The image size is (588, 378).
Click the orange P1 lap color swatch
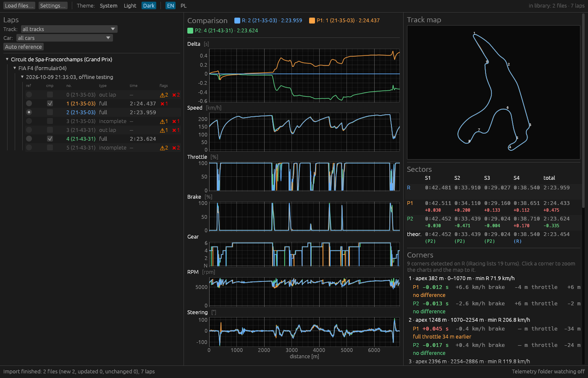pyautogui.click(x=312, y=20)
